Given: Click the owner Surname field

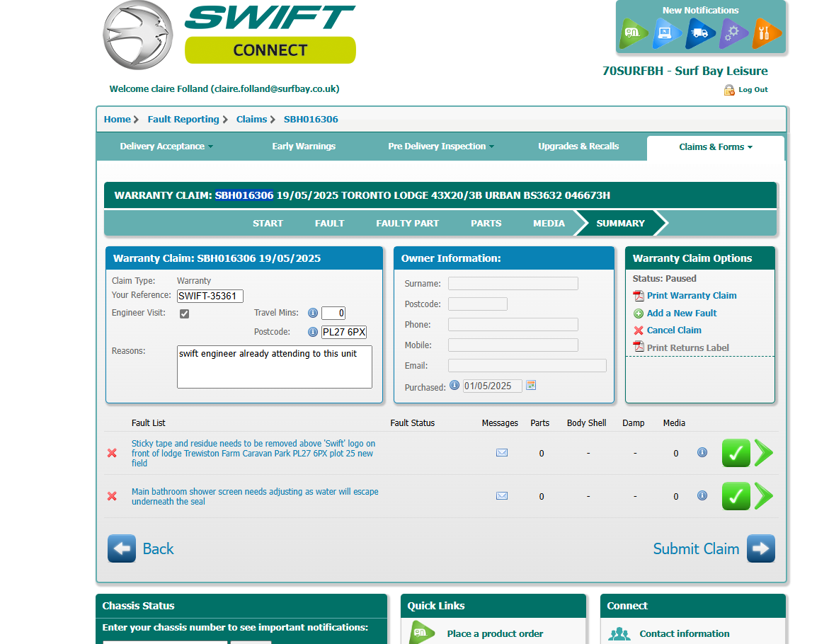Looking at the screenshot, I should coord(513,284).
